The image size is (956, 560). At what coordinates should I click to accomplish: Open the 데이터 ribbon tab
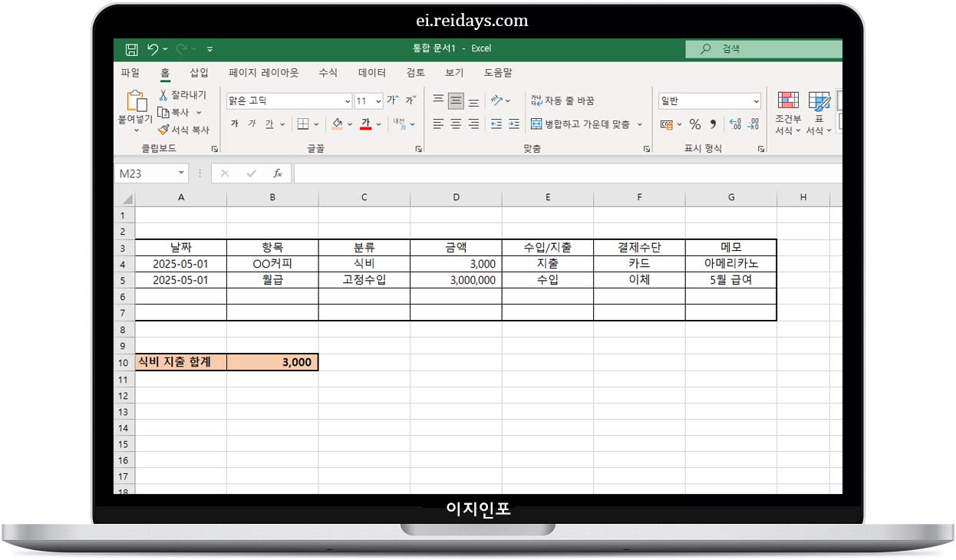pos(371,73)
